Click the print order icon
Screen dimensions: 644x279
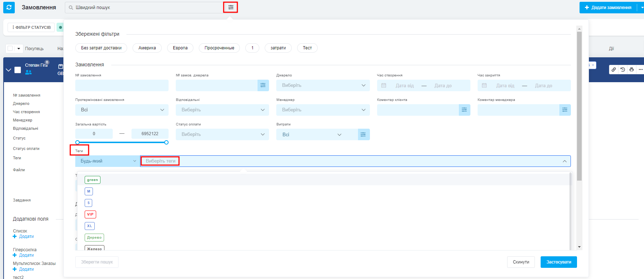click(x=631, y=70)
